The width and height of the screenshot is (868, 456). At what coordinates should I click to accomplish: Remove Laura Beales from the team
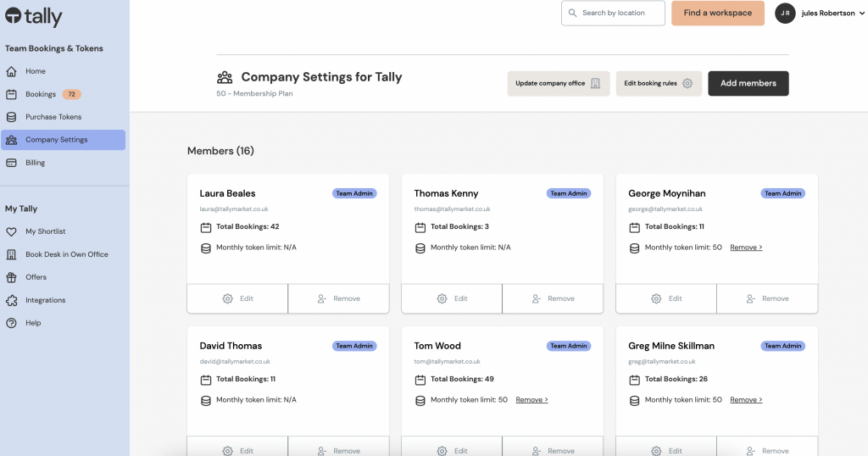pos(339,299)
